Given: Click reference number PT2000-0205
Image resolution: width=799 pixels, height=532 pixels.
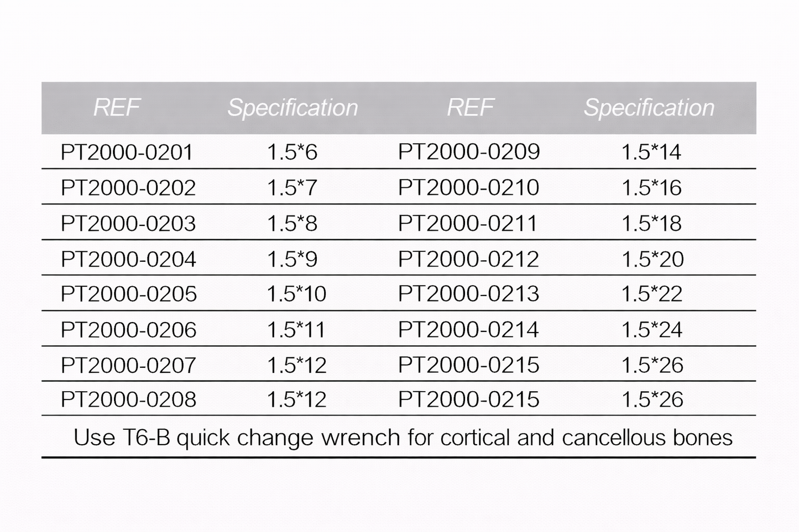Looking at the screenshot, I should coord(128,294).
